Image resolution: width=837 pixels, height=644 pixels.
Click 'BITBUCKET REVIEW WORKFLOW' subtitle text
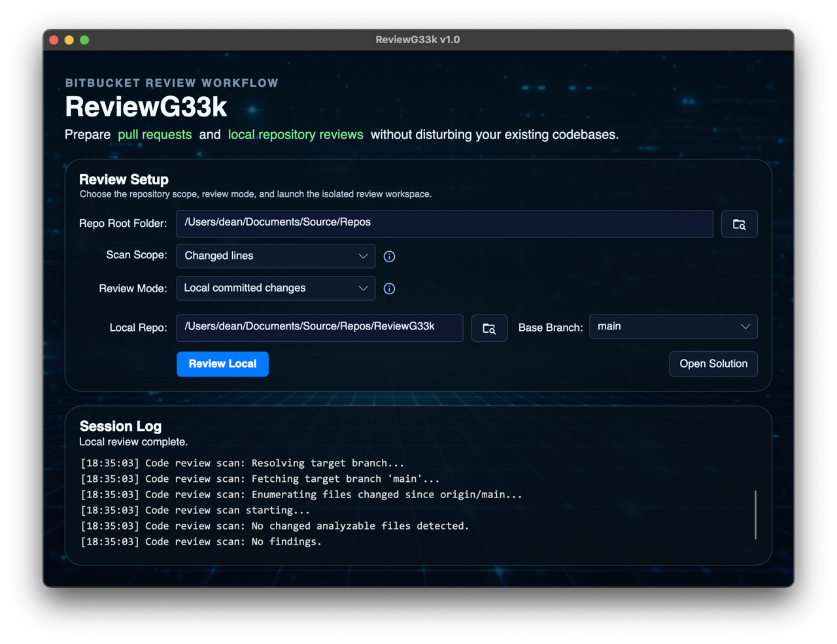[172, 83]
